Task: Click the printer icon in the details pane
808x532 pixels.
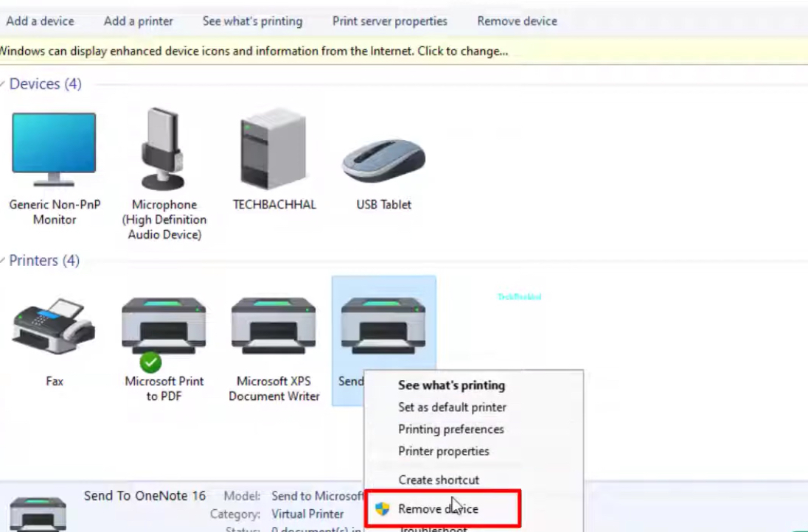Action: (x=38, y=514)
